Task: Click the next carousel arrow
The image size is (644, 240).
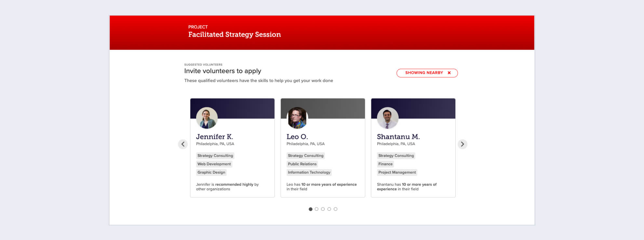Action: click(x=462, y=144)
